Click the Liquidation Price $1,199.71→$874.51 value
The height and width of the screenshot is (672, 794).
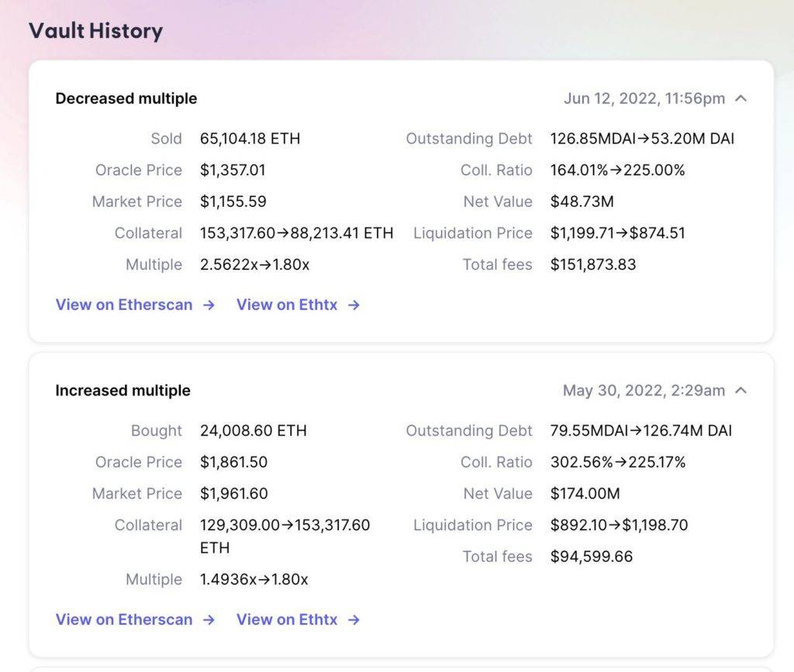click(x=618, y=233)
